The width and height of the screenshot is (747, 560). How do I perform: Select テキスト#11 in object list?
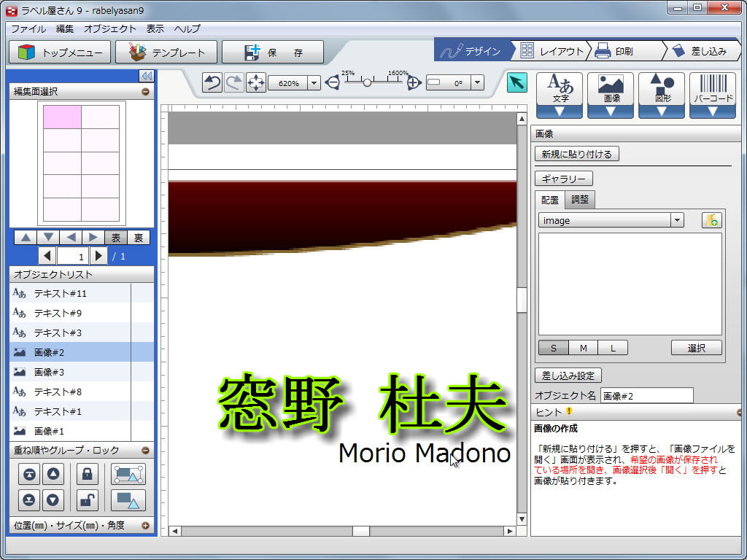tap(82, 293)
